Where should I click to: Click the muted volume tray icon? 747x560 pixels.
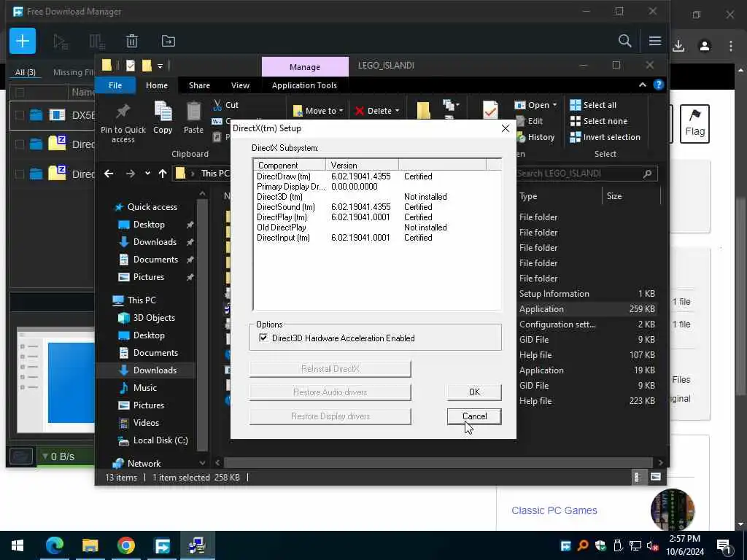pyautogui.click(x=652, y=545)
